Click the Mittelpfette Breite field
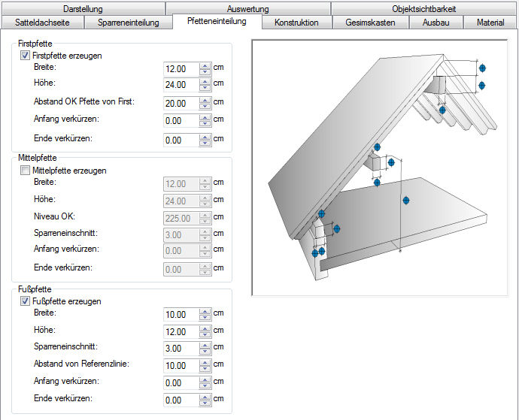519x420 pixels. point(181,184)
